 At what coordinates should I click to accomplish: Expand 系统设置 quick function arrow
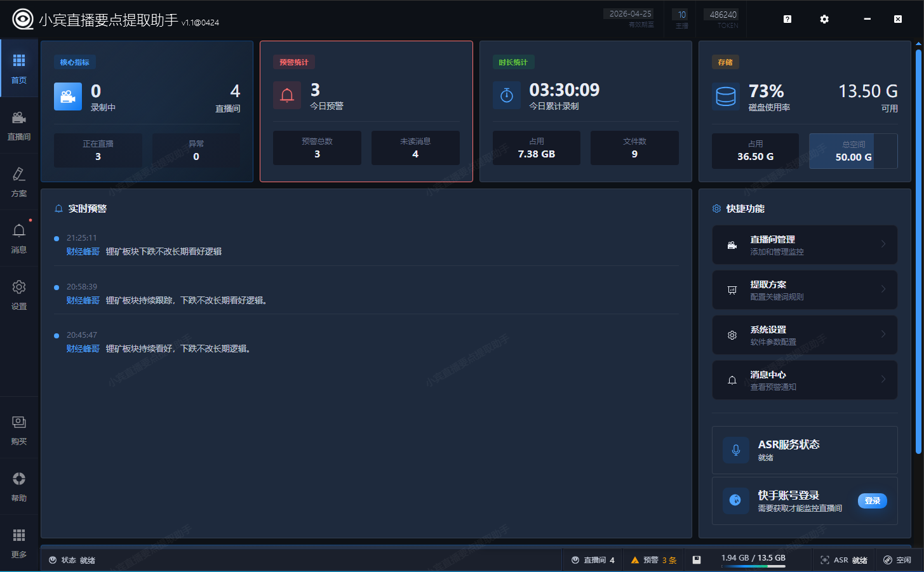[x=883, y=335]
